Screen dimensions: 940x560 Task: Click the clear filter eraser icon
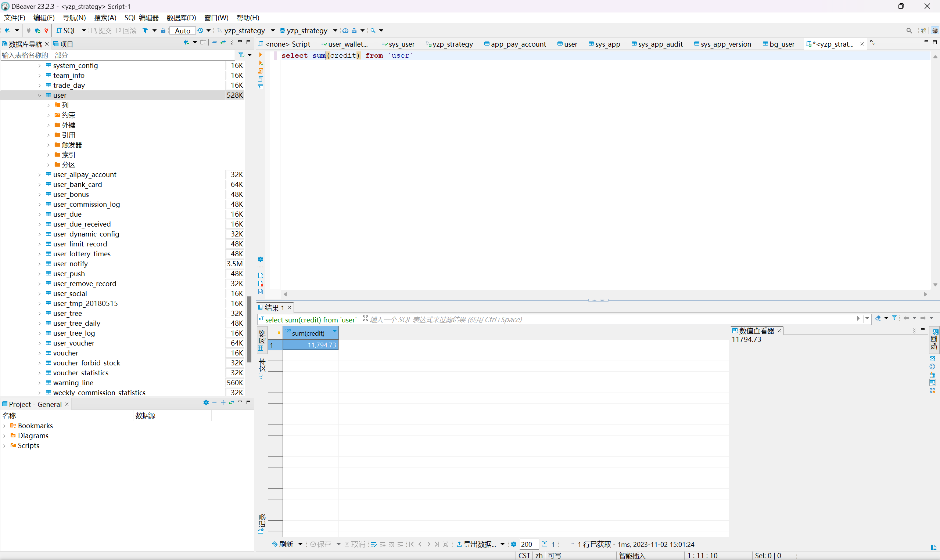pyautogui.click(x=878, y=318)
